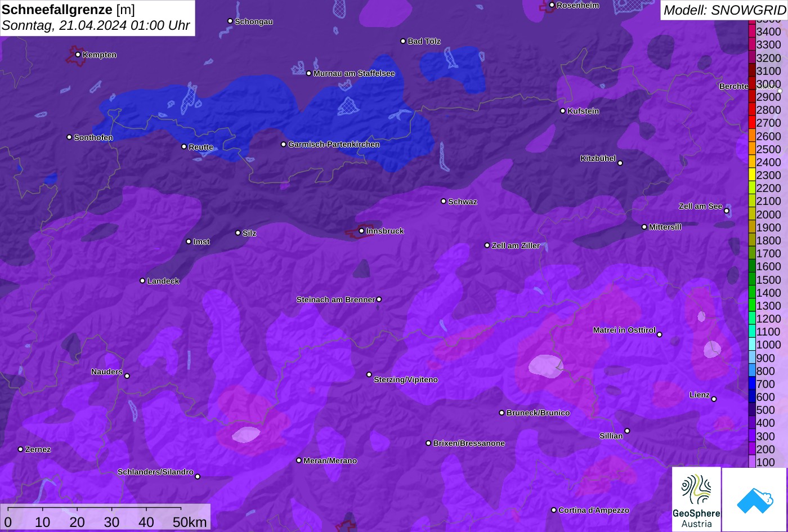The image size is (788, 532).
Task: Select the Zernez town label
Action: coord(38,449)
